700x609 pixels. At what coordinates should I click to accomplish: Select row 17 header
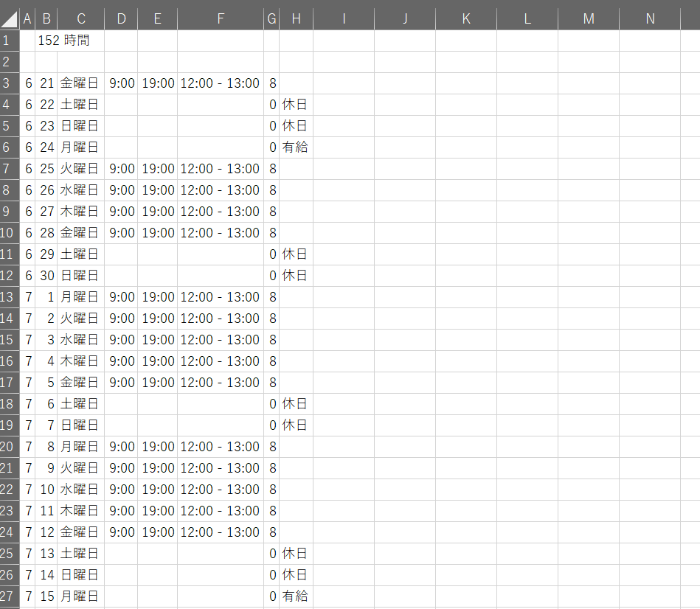pyautogui.click(x=10, y=383)
